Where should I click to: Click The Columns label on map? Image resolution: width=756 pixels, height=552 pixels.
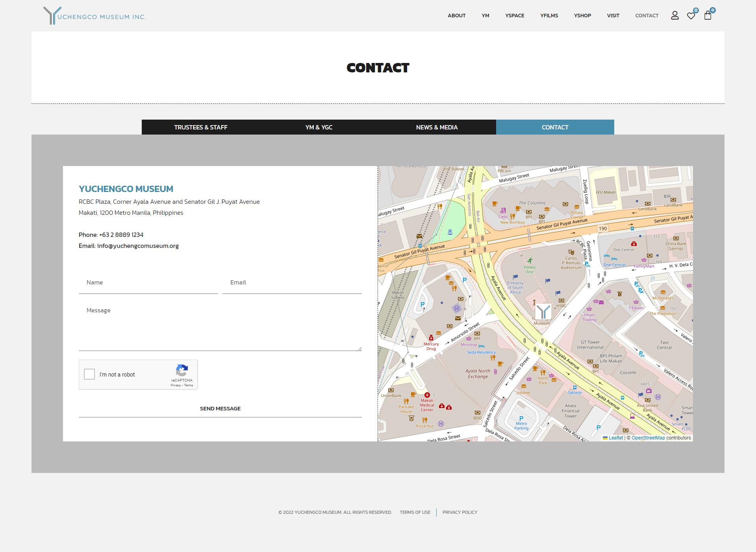532,203
